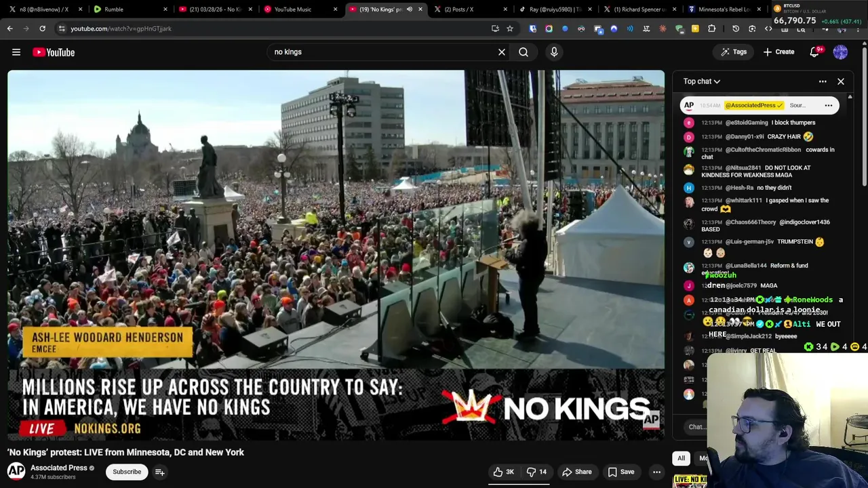The image size is (868, 488).
Task: Start voice search with microphone
Action: click(x=554, y=52)
